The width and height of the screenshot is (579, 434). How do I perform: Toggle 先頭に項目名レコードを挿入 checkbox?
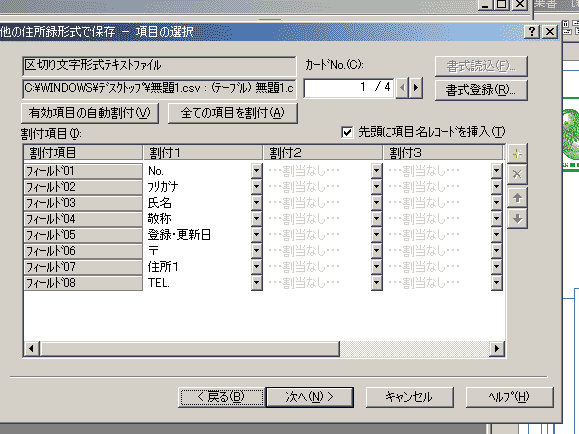click(347, 132)
